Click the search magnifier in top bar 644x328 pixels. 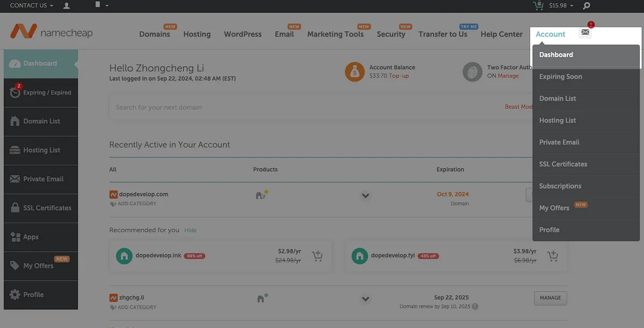point(587,6)
